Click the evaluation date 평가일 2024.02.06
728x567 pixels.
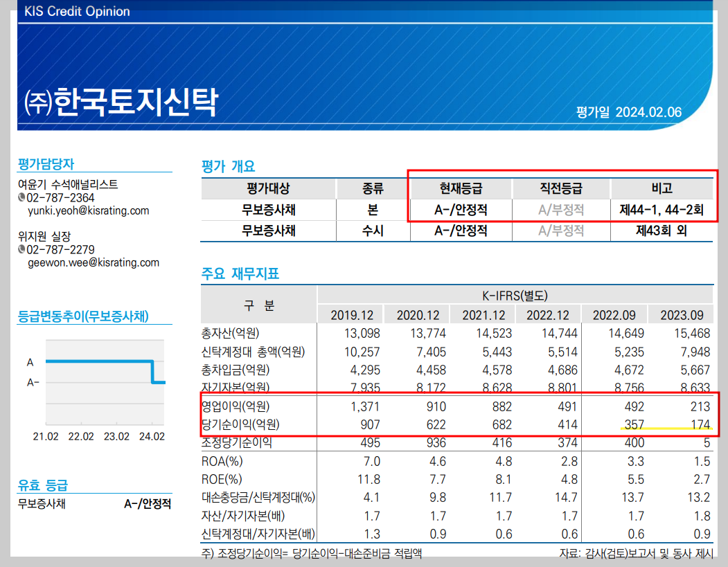click(629, 112)
